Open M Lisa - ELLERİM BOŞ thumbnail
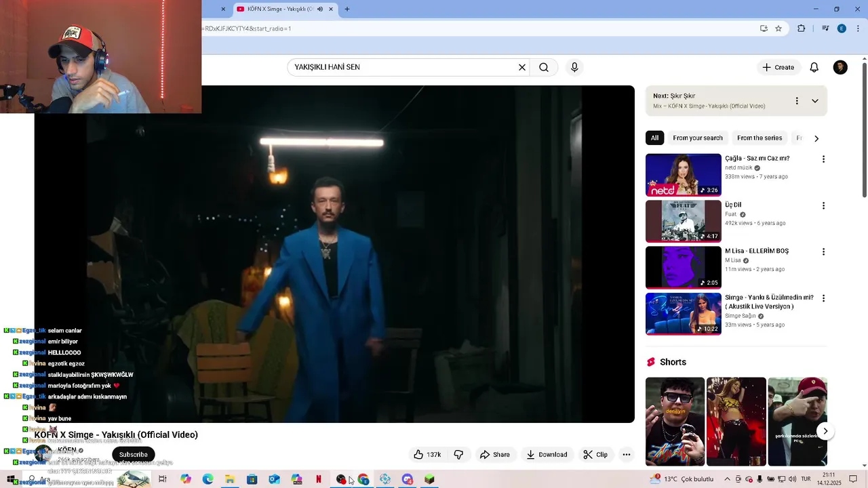The width and height of the screenshot is (868, 488). (683, 267)
